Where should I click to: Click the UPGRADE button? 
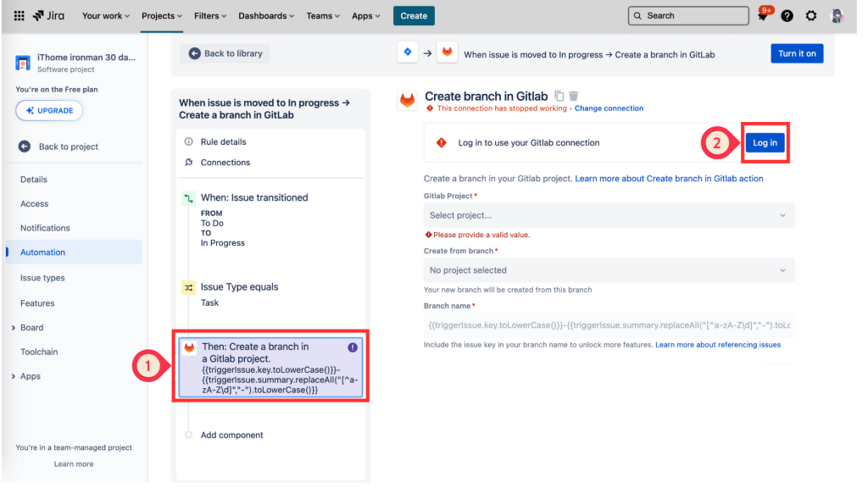pos(49,111)
